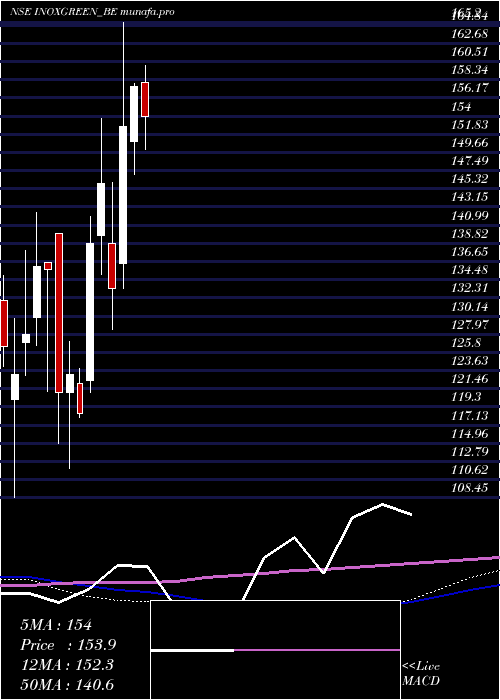
Task: Click the 127.97 price axis label
Action: click(469, 325)
